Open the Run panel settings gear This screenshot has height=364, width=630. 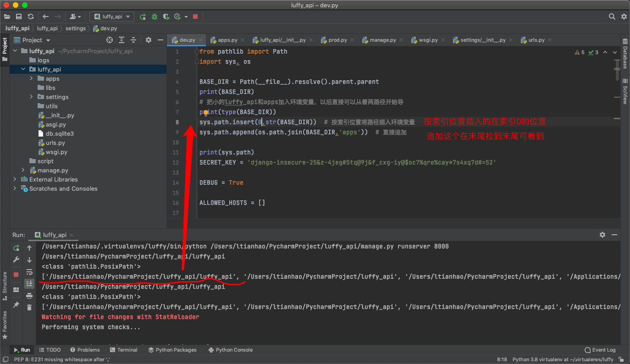(x=602, y=235)
